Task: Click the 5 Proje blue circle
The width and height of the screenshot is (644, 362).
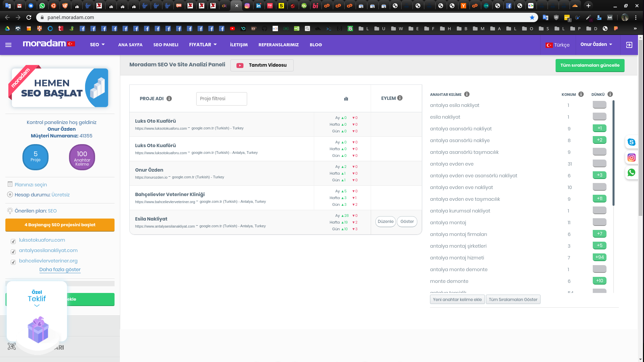Action: 35,157
